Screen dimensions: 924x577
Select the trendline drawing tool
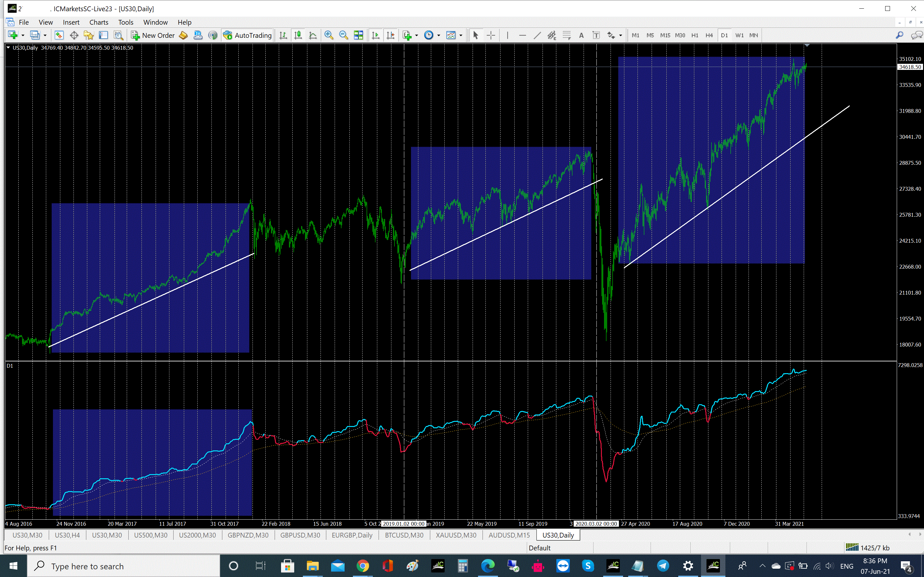537,35
